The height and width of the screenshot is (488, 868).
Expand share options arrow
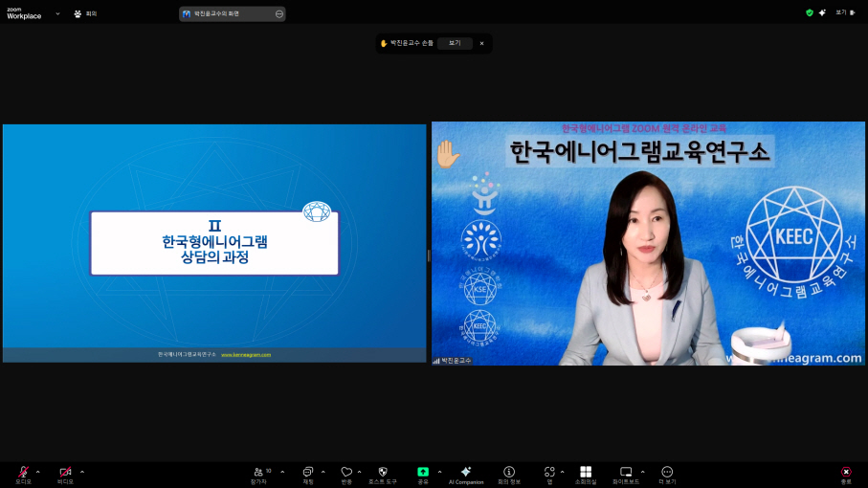pos(439,472)
